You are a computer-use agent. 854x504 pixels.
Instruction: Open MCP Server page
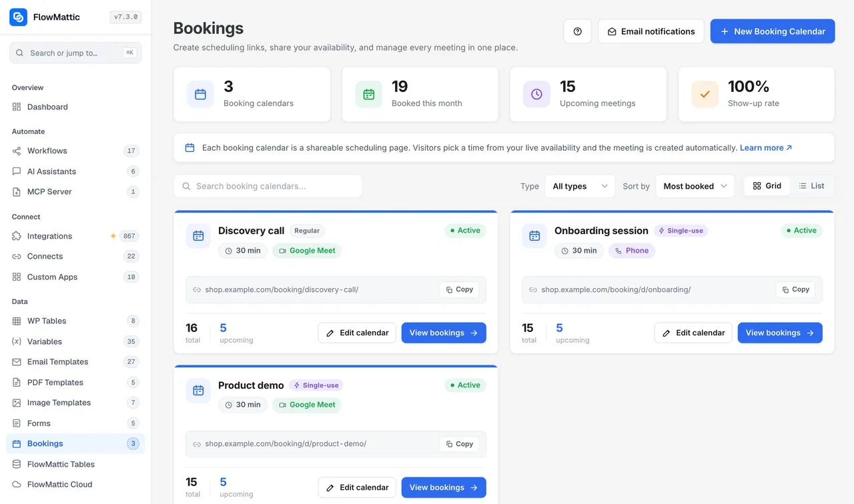75,192
